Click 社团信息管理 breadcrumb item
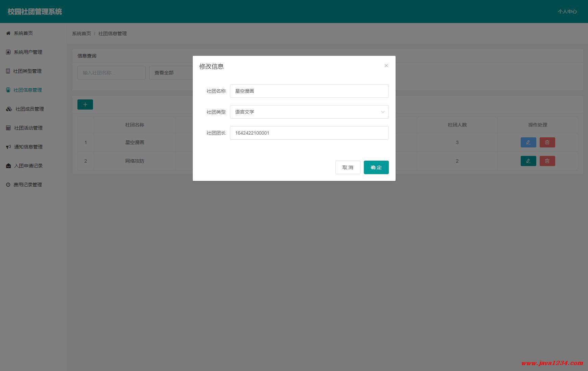Viewport: 588px width, 371px height. 113,33
